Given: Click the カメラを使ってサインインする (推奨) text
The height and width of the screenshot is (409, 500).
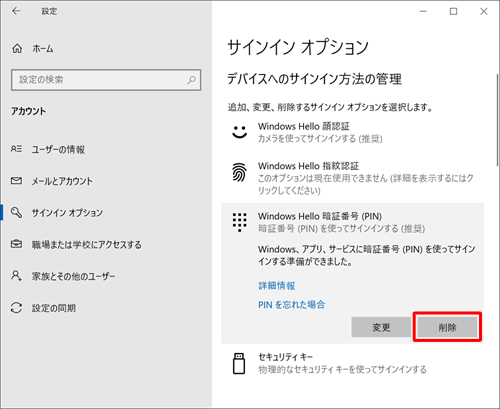Looking at the screenshot, I should pyautogui.click(x=320, y=138).
